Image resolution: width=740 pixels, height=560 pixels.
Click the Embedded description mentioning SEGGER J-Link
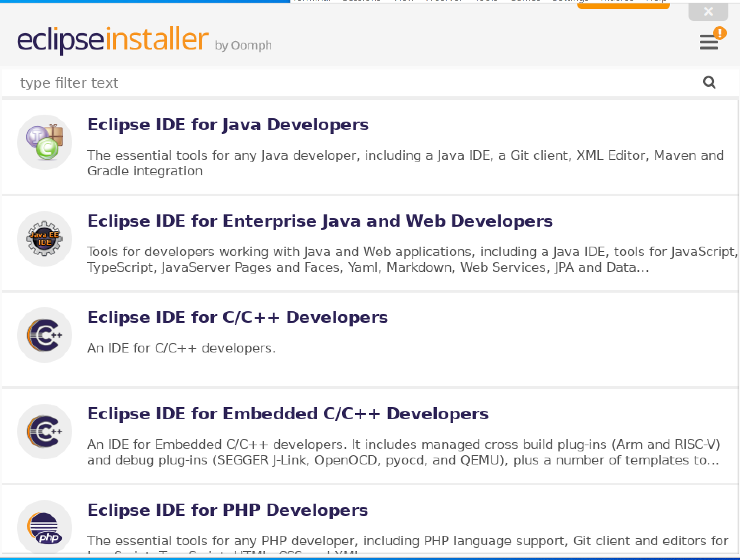pyautogui.click(x=404, y=452)
